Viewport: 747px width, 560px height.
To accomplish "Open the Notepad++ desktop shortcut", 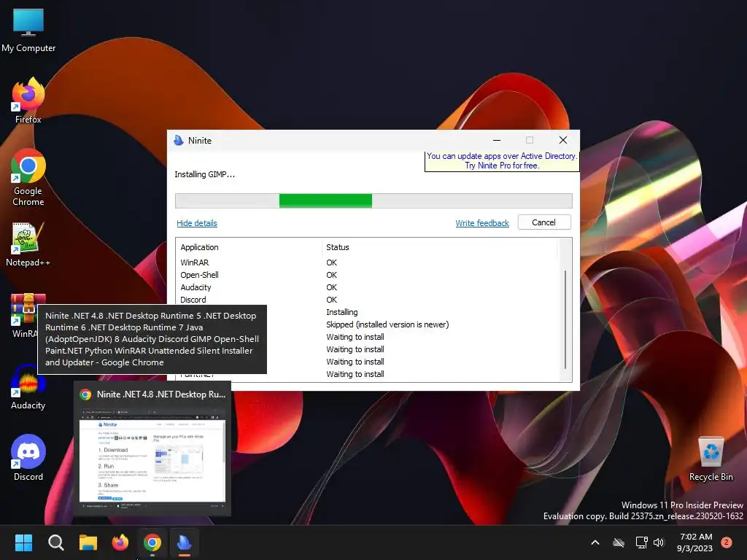I will [x=28, y=244].
